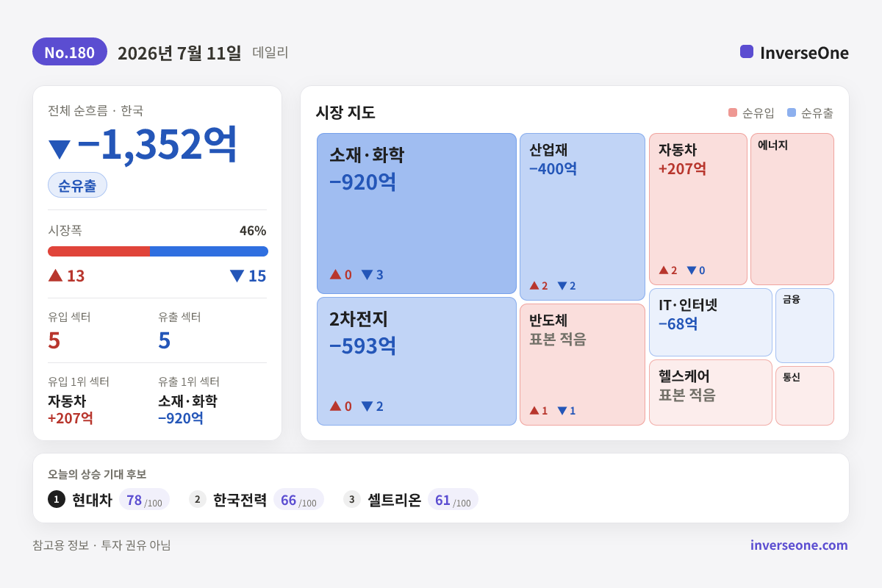The height and width of the screenshot is (588, 882).
Task: Click the number 1 rank badge for 현대차
Action: [x=57, y=499]
